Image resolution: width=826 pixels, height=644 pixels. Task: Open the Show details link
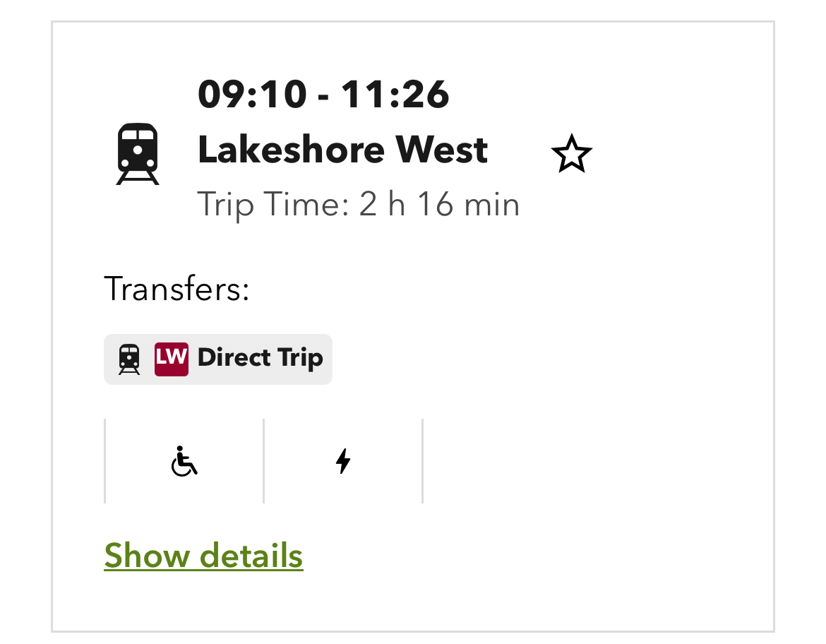pos(203,556)
